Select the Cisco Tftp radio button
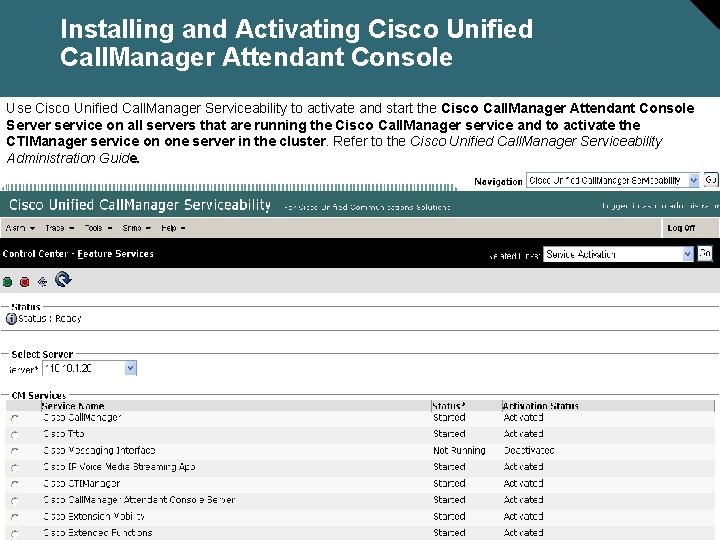Screen dimensions: 720x540 pyautogui.click(x=15, y=434)
